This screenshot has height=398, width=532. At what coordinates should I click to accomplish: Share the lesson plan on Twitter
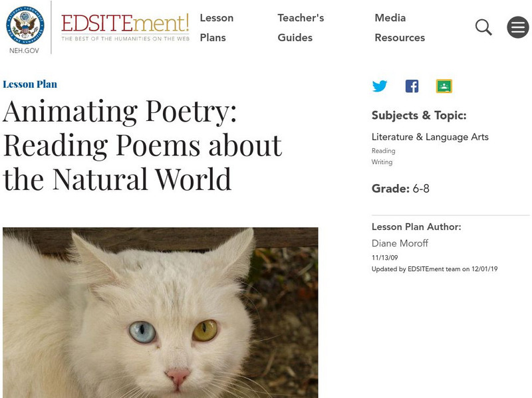click(x=379, y=86)
